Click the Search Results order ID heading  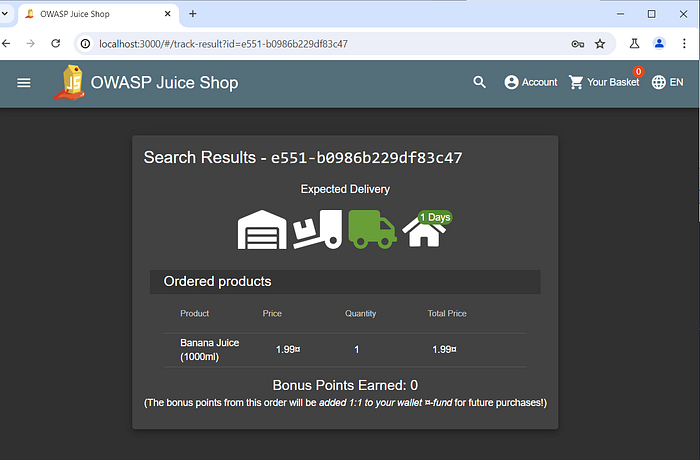pyautogui.click(x=303, y=158)
